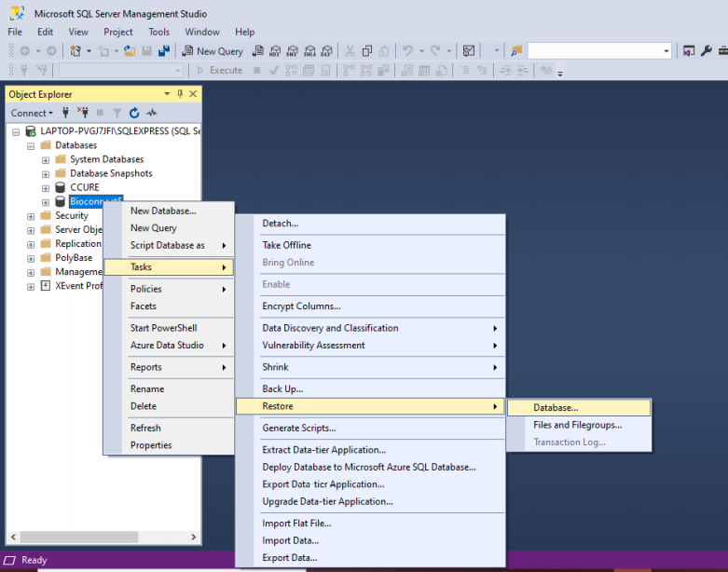
Task: Open the Help menu
Action: pyautogui.click(x=244, y=32)
